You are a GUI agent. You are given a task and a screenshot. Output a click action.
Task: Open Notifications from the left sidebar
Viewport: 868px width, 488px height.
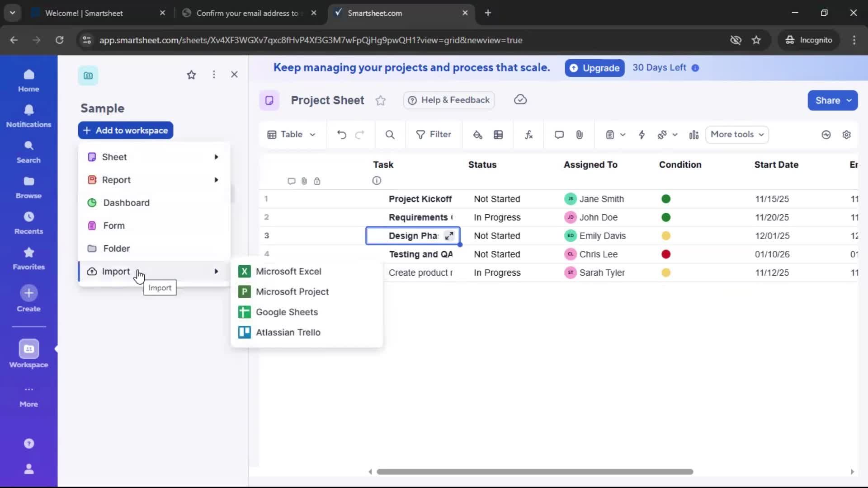(28, 116)
